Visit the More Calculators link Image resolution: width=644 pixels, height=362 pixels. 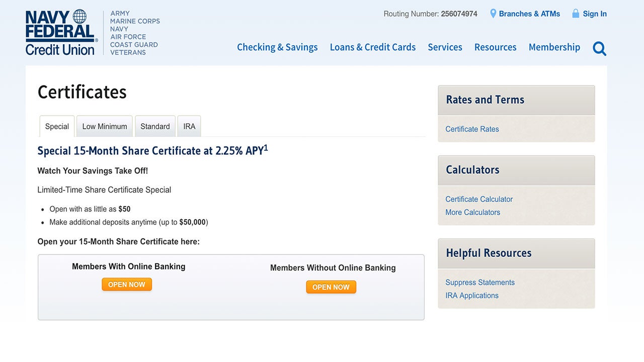tap(472, 212)
